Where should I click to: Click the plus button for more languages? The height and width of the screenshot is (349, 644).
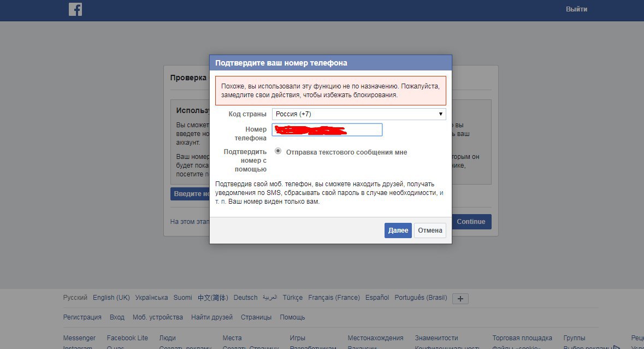tap(460, 299)
